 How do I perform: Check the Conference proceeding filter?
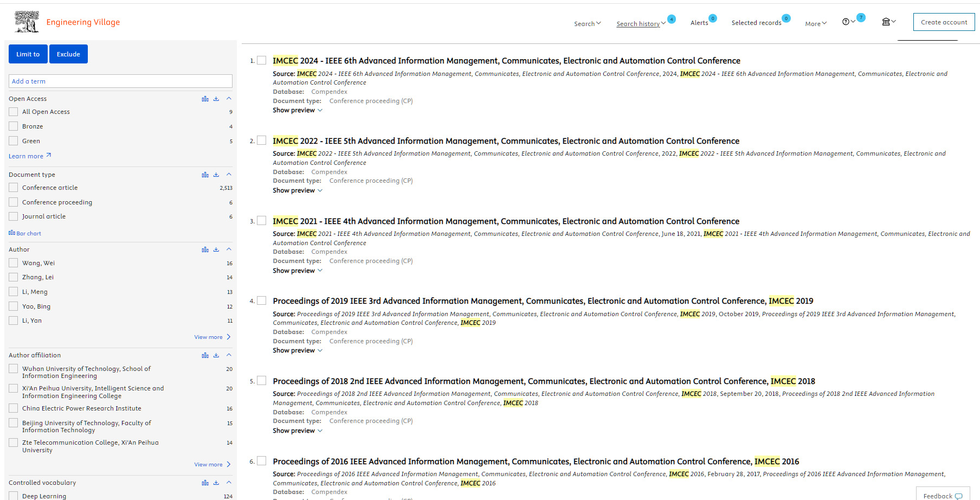point(14,202)
